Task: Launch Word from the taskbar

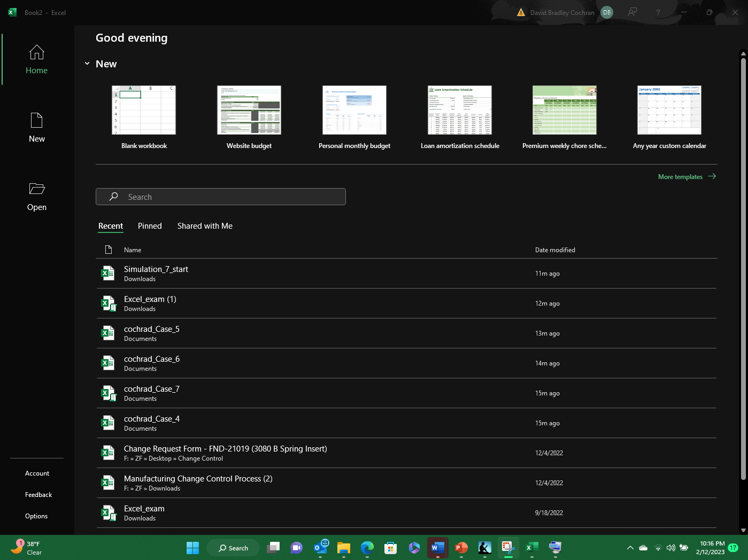Action: pos(437,548)
